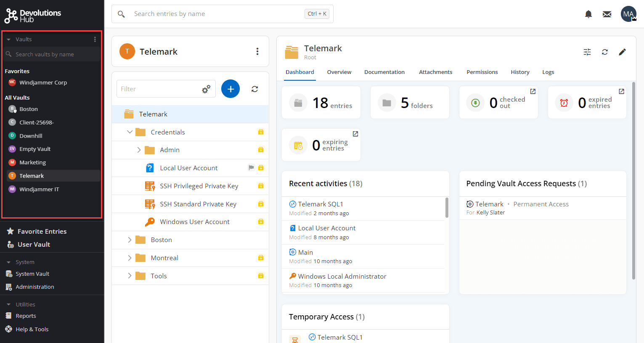This screenshot has width=644, height=343.
Task: Expand the Montreal folder
Action: 130,258
